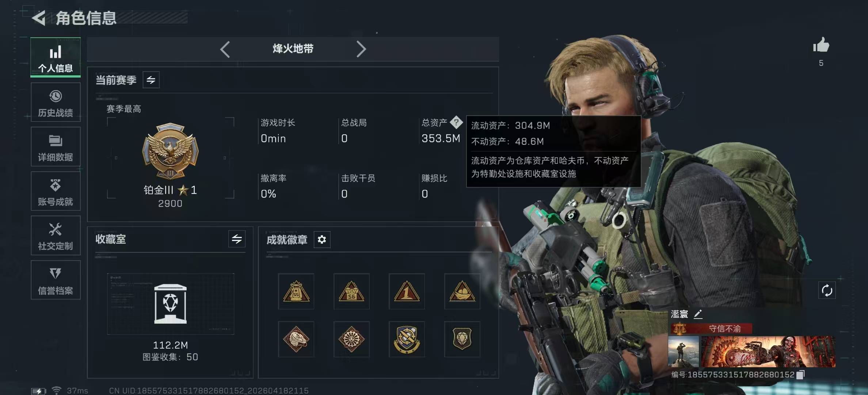Like the profile with the thumbs-up icon
Screen dimensions: 868x395
coord(821,45)
